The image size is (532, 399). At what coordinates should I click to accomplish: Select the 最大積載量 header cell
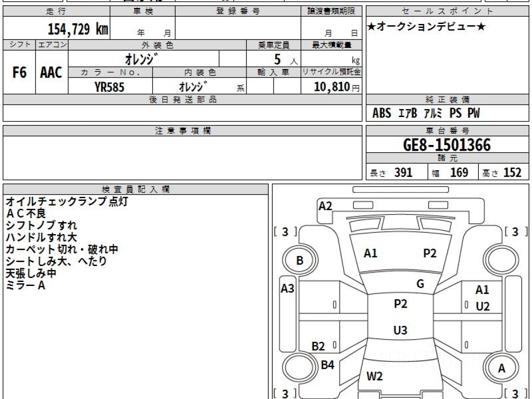331,45
